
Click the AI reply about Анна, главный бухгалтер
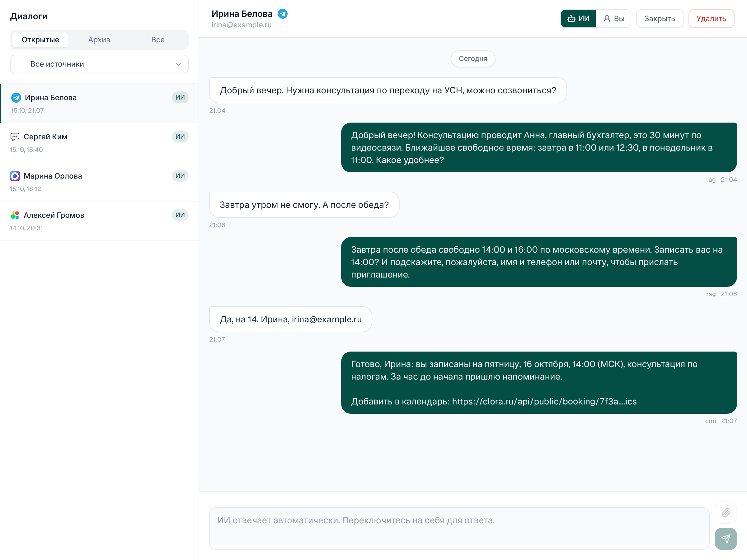[x=539, y=147]
